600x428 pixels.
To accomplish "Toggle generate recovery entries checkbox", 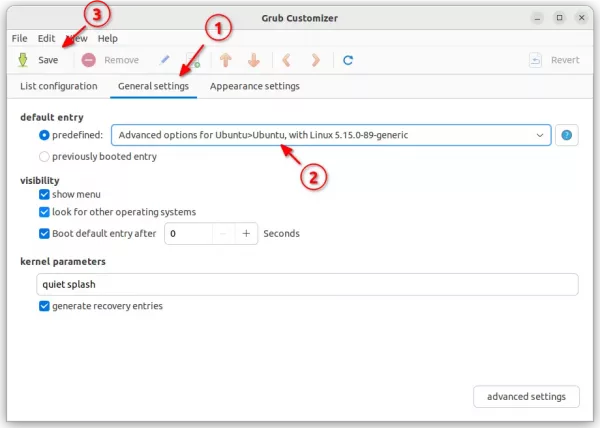I will coord(44,306).
